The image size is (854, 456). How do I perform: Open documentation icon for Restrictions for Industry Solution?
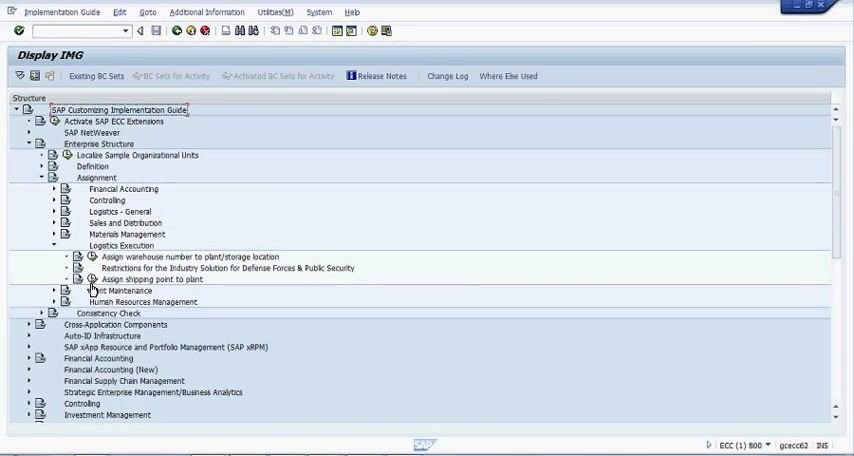78,267
